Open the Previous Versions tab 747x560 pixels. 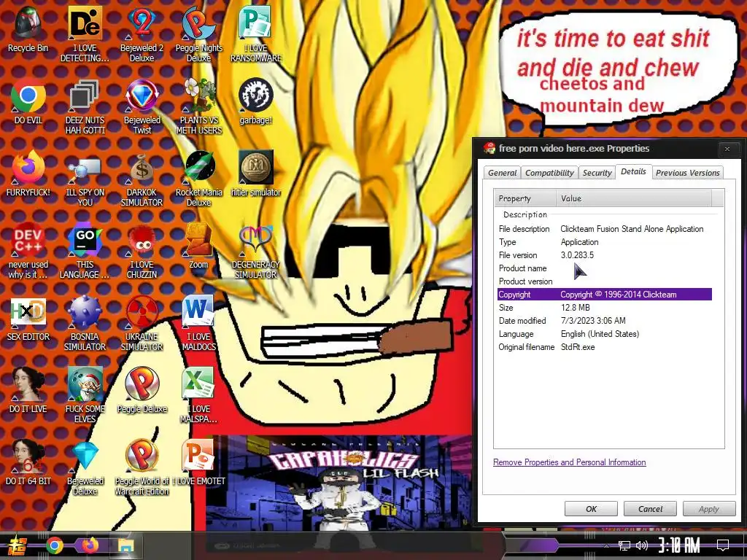coord(687,173)
